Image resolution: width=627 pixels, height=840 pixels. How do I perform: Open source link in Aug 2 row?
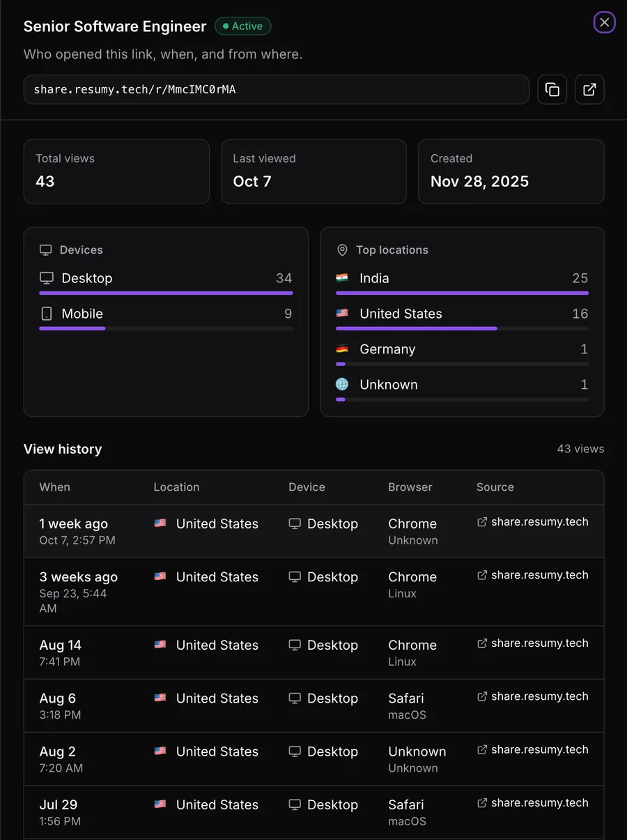click(533, 749)
